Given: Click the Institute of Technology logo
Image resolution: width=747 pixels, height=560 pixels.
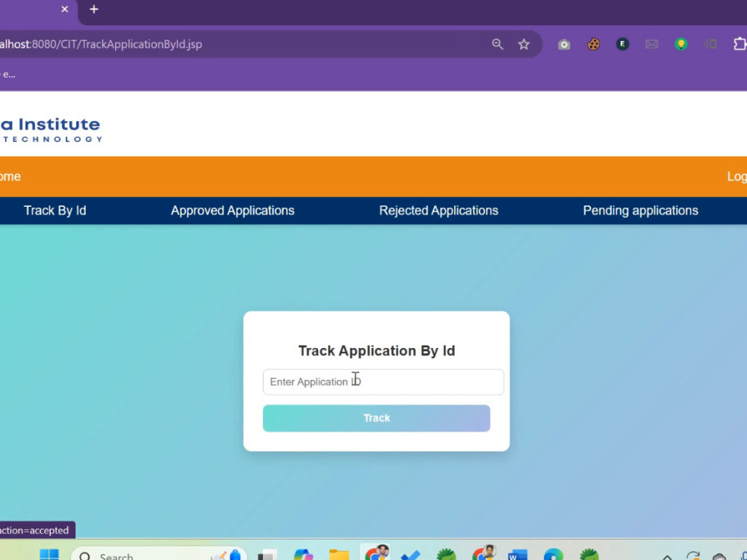Looking at the screenshot, I should pos(51,130).
